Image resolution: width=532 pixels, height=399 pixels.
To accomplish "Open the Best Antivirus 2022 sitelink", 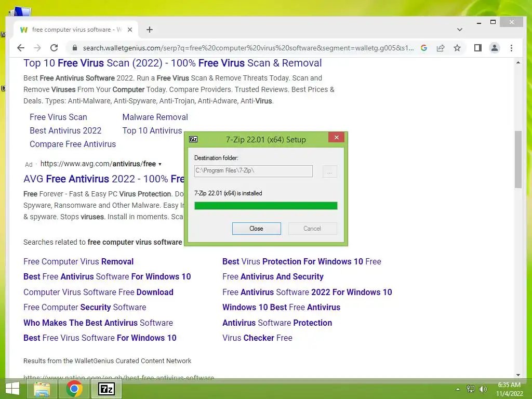I will pyautogui.click(x=65, y=130).
